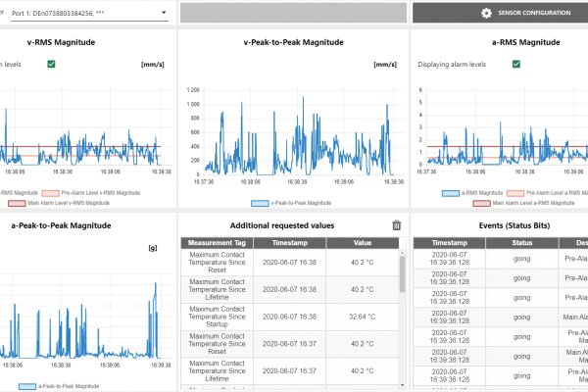The image size is (588, 392).
Task: Delete additional requested values with trash icon
Action: click(396, 224)
